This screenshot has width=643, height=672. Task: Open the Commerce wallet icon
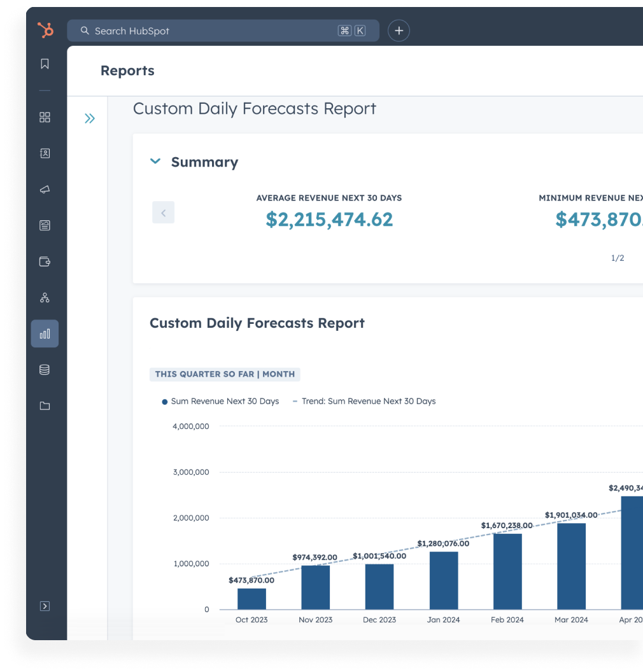click(45, 262)
